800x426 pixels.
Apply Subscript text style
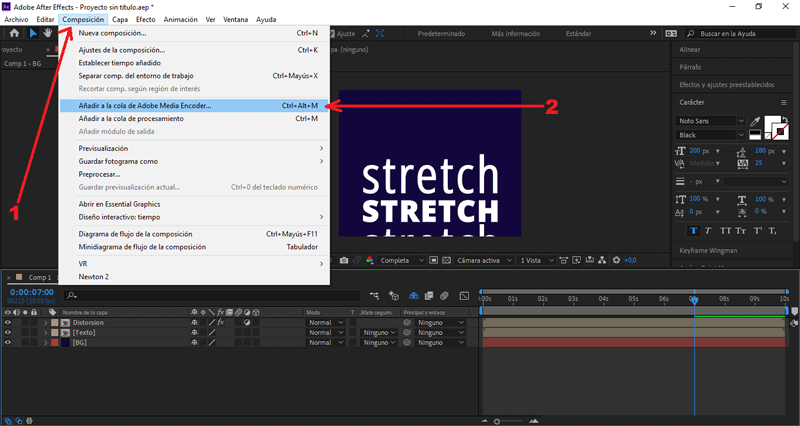772,231
